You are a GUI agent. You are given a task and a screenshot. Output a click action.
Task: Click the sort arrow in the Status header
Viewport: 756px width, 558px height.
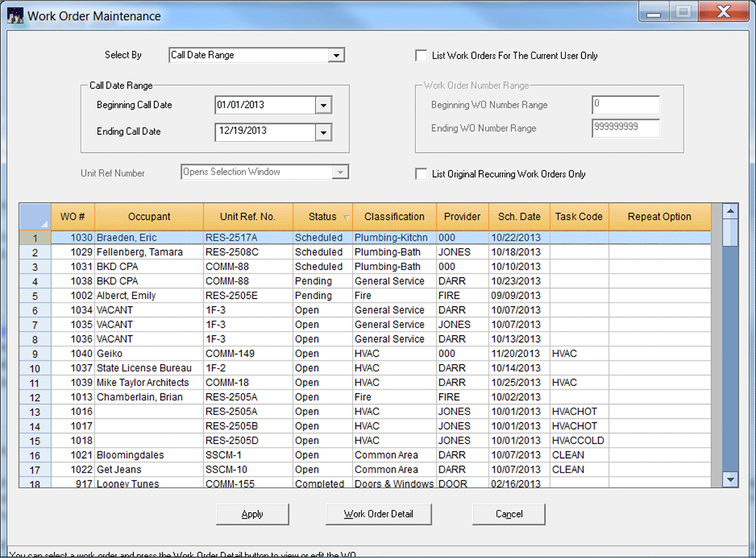(x=346, y=217)
